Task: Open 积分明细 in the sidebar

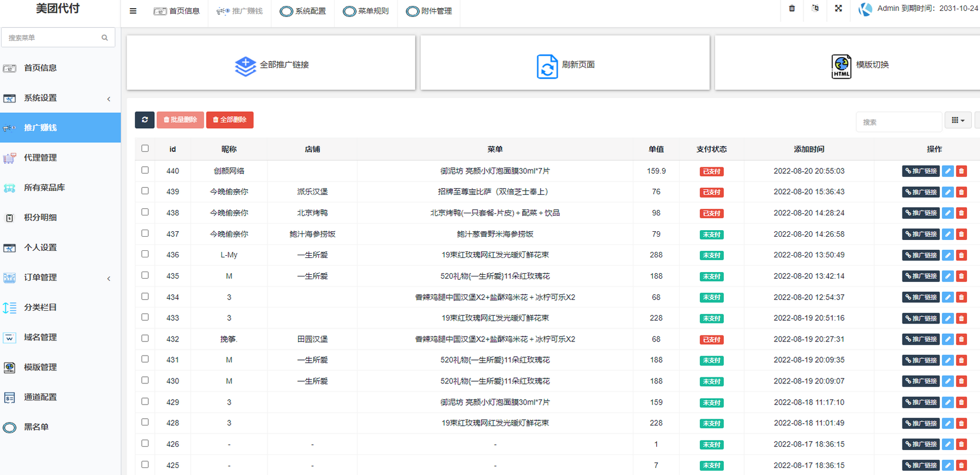Action: click(x=60, y=218)
